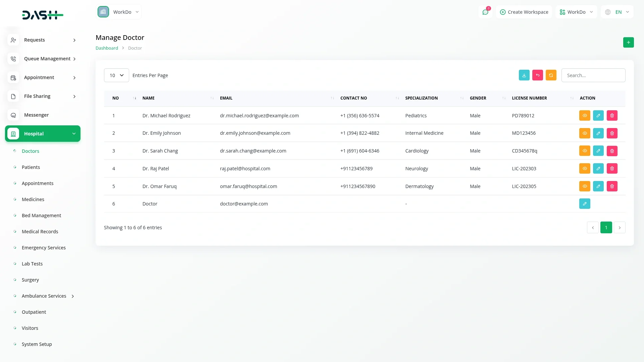
Task: Sort table by Name column header
Action: click(x=149, y=98)
